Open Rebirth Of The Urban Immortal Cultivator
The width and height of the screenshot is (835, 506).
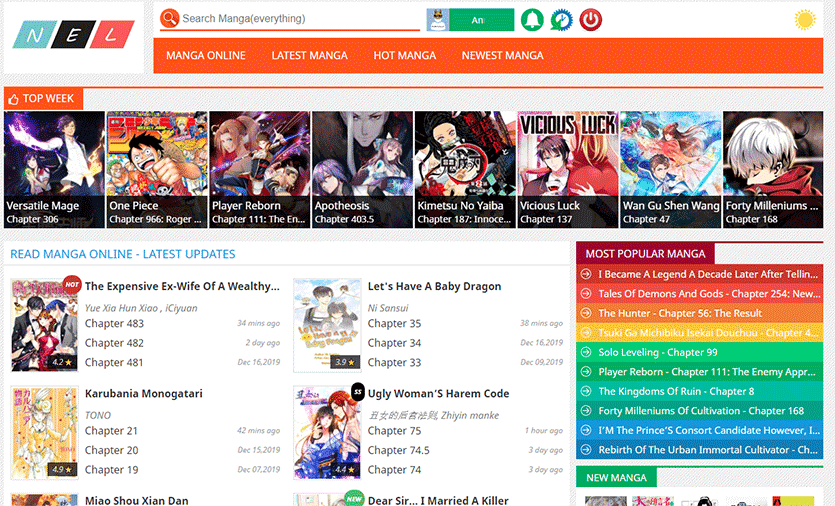700,450
